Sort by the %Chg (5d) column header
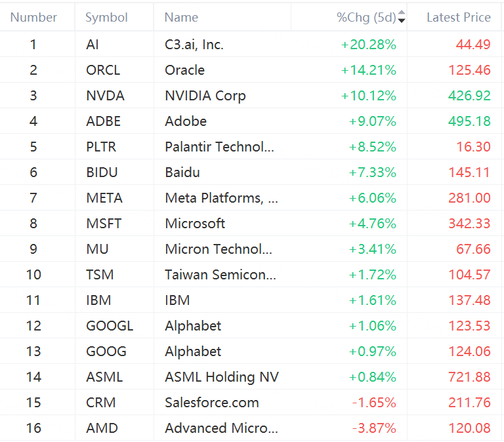Screen dimensions: 504x442 coord(367,17)
